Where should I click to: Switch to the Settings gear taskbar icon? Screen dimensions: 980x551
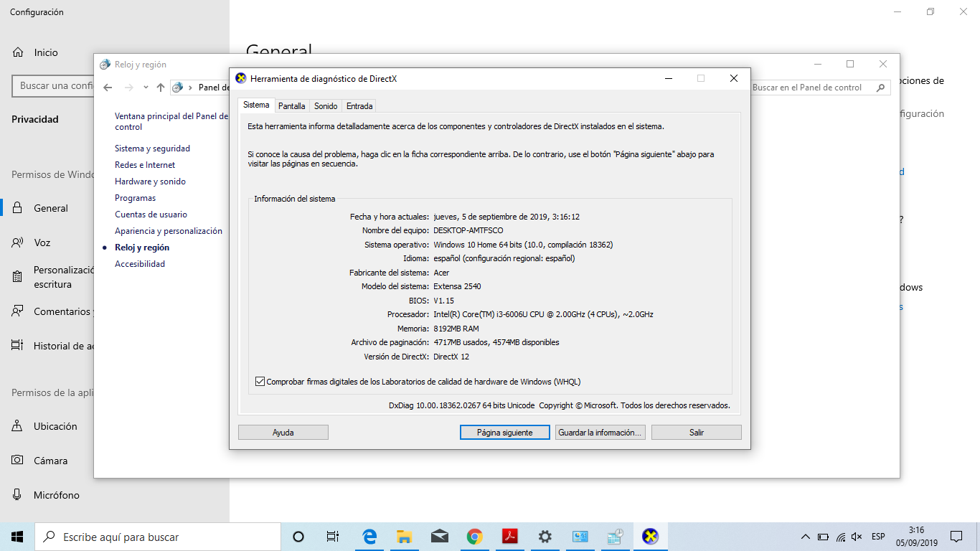coord(545,537)
